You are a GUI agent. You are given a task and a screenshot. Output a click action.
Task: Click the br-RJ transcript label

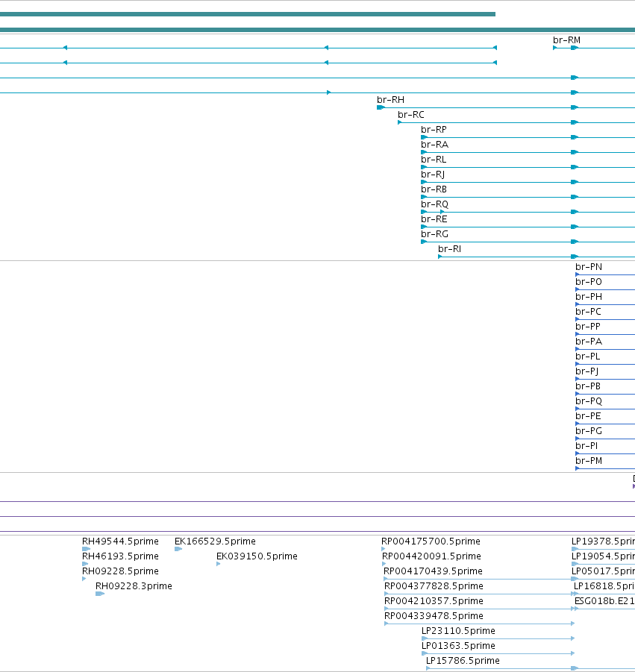coord(433,175)
